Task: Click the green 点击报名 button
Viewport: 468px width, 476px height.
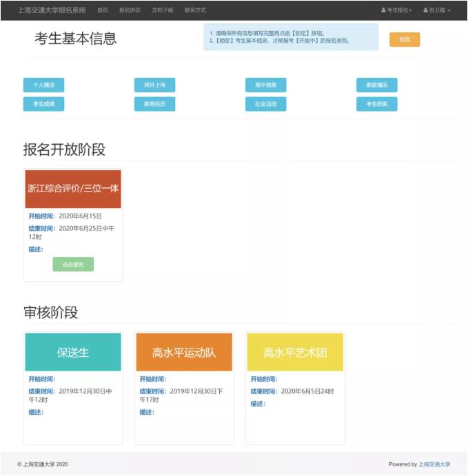Action: pyautogui.click(x=73, y=265)
